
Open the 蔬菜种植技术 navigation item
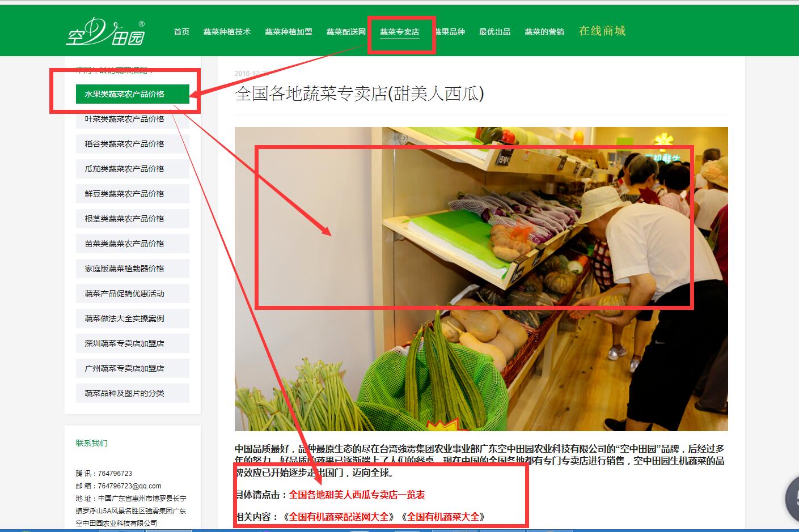227,32
